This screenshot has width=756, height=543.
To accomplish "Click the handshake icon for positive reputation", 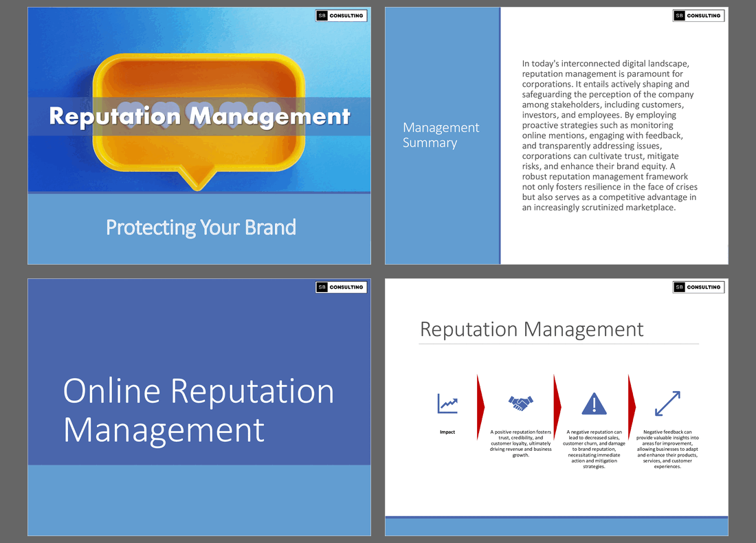I will 521,404.
